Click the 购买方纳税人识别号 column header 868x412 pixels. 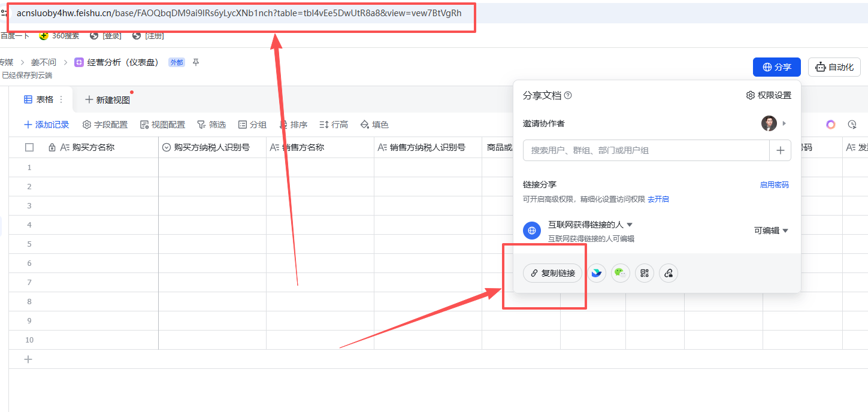point(213,147)
